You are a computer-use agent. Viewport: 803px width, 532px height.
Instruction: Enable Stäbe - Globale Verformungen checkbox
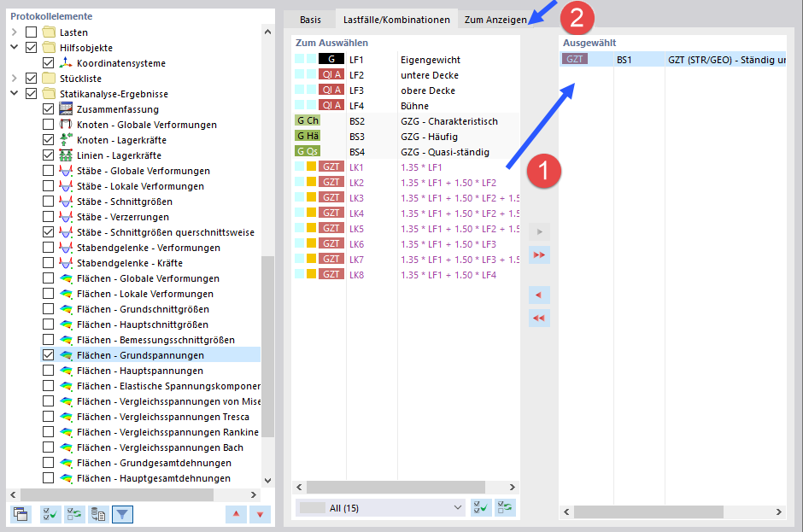(x=48, y=171)
